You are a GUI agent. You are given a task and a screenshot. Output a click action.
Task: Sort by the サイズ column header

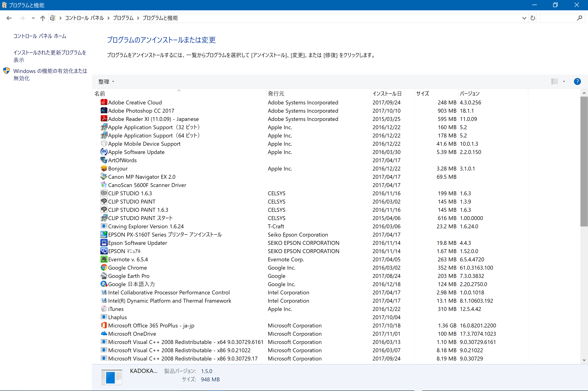click(x=423, y=94)
